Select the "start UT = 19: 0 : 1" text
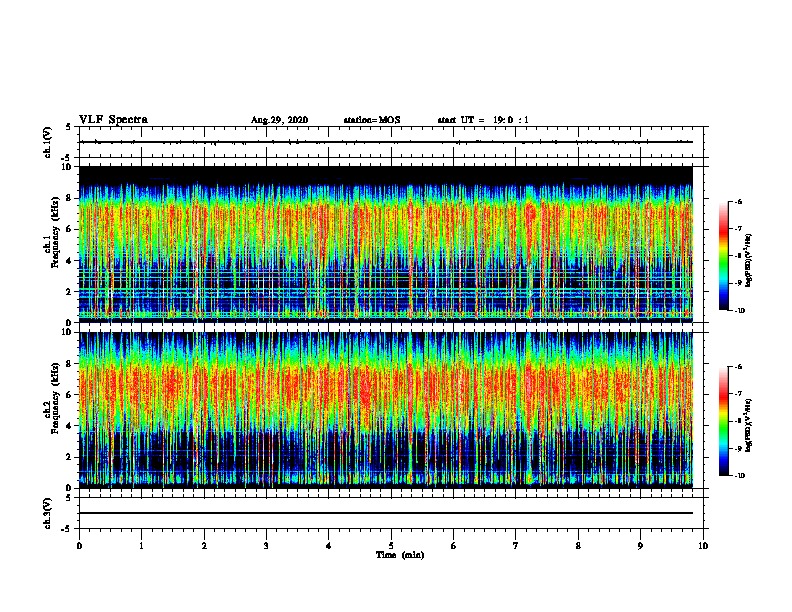The image size is (792, 612). coord(483,120)
